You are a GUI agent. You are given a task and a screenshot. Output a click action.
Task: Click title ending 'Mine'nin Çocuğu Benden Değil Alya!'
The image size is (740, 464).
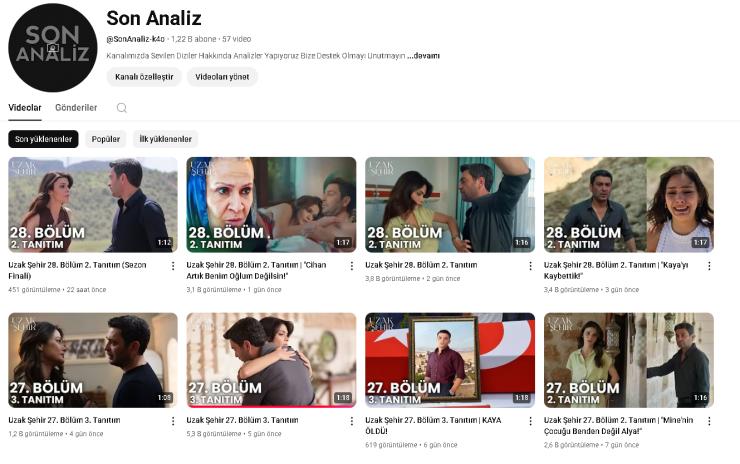[619, 425]
